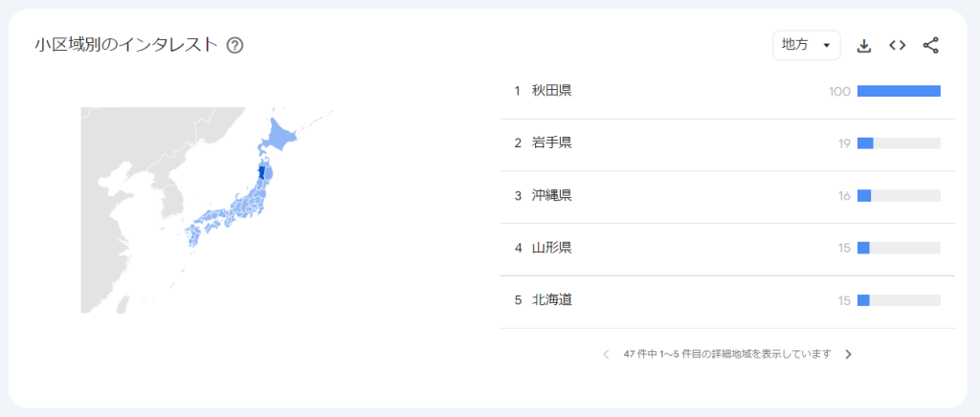
Task: Go to previous page of regions
Action: (x=606, y=354)
